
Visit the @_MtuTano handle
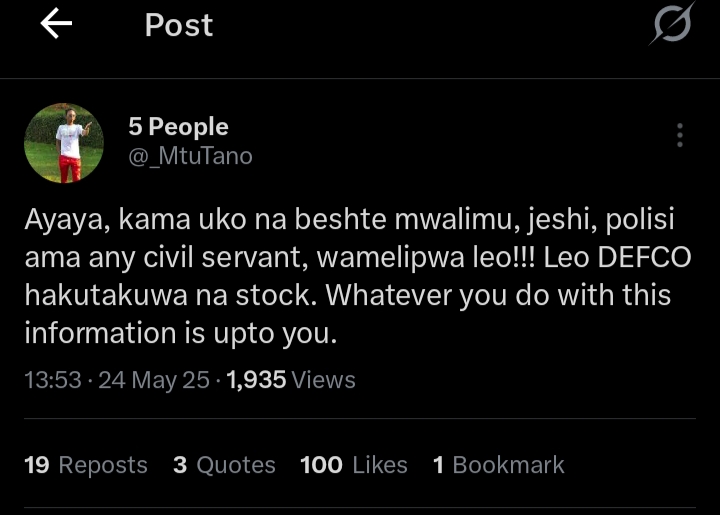190,156
